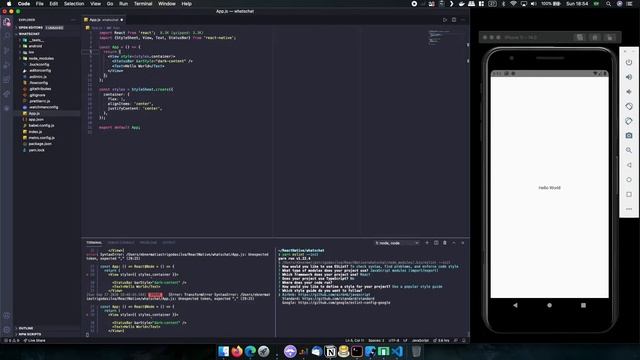This screenshot has height=360, width=640.
Task: Expand the ios folder
Action: pos(31,52)
